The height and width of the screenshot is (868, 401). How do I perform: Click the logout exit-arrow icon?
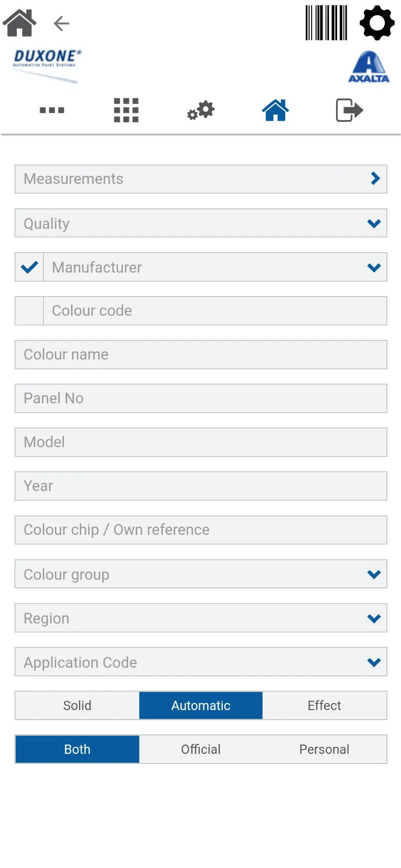[x=349, y=110]
